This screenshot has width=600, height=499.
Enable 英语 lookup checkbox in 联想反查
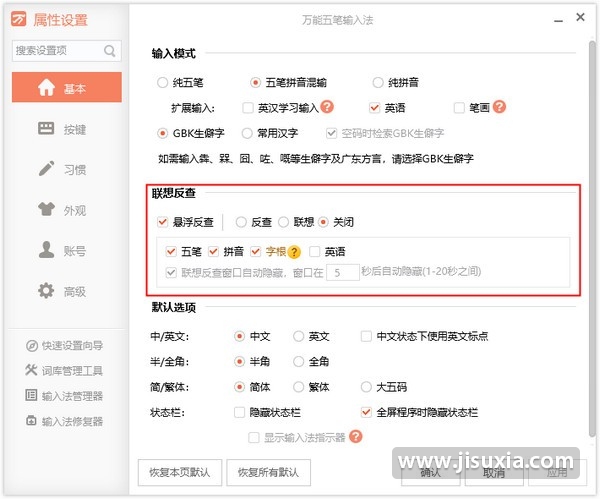[x=315, y=251]
